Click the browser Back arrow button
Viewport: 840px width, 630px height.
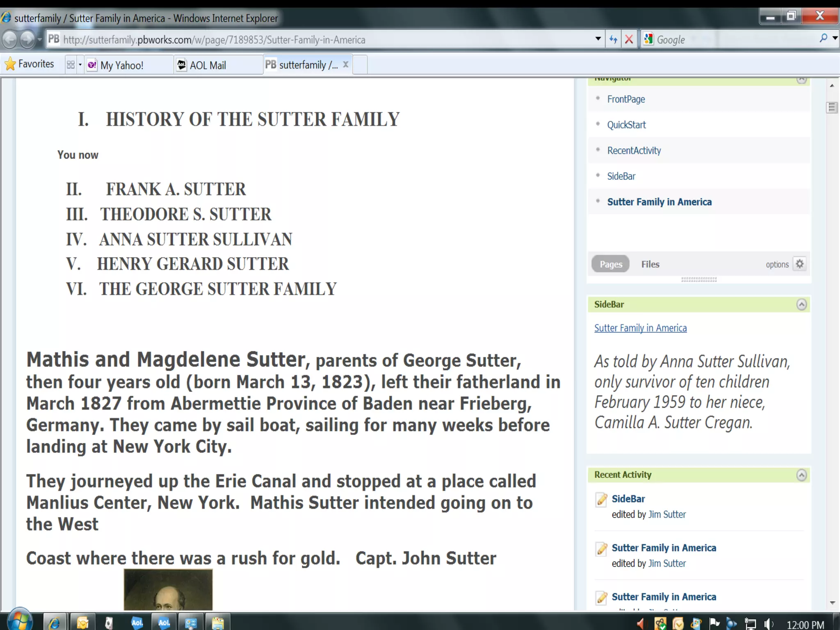click(x=10, y=40)
